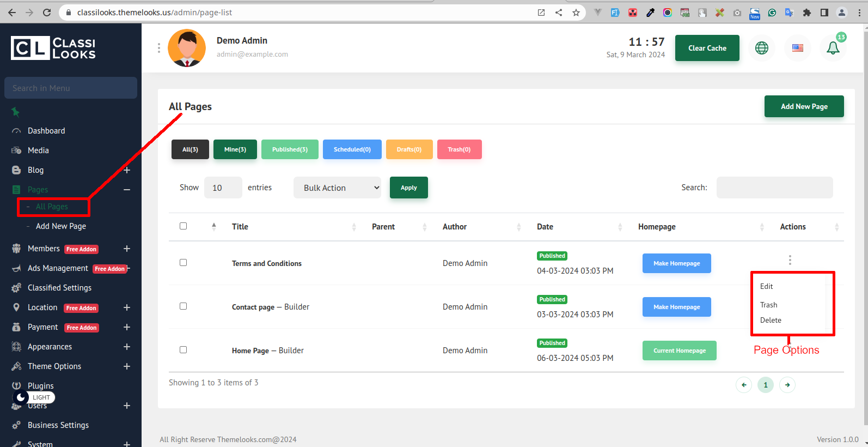Go to next page arrow in pagination
This screenshot has width=868, height=447.
[787, 385]
